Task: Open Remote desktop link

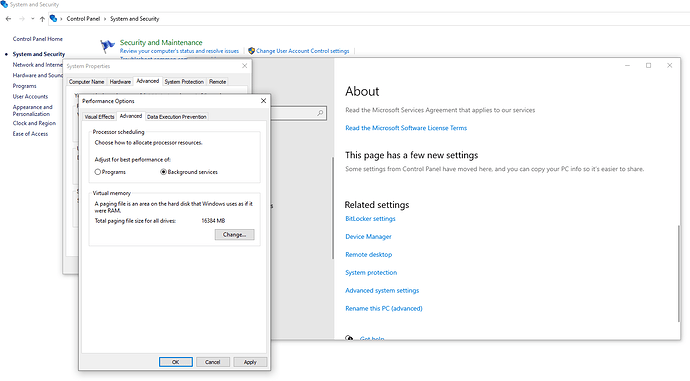Action: tap(369, 255)
